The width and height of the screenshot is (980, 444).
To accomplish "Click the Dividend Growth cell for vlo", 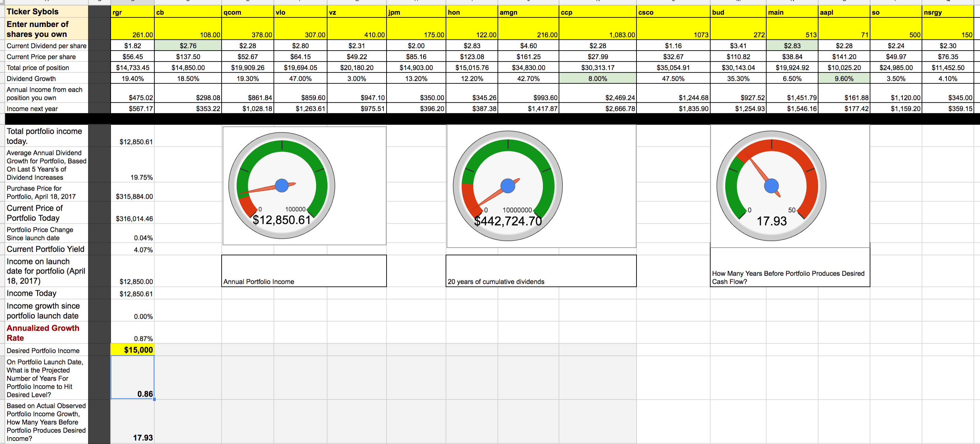I will tap(300, 78).
